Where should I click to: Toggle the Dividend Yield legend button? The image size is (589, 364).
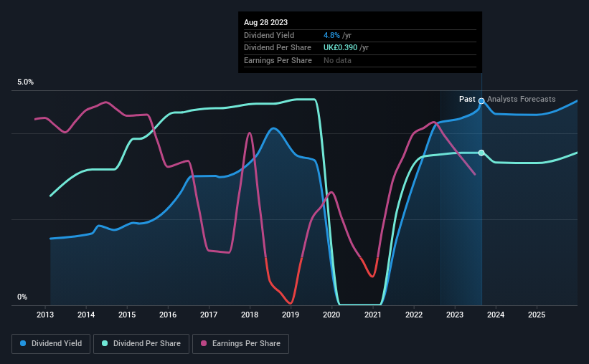coord(51,344)
